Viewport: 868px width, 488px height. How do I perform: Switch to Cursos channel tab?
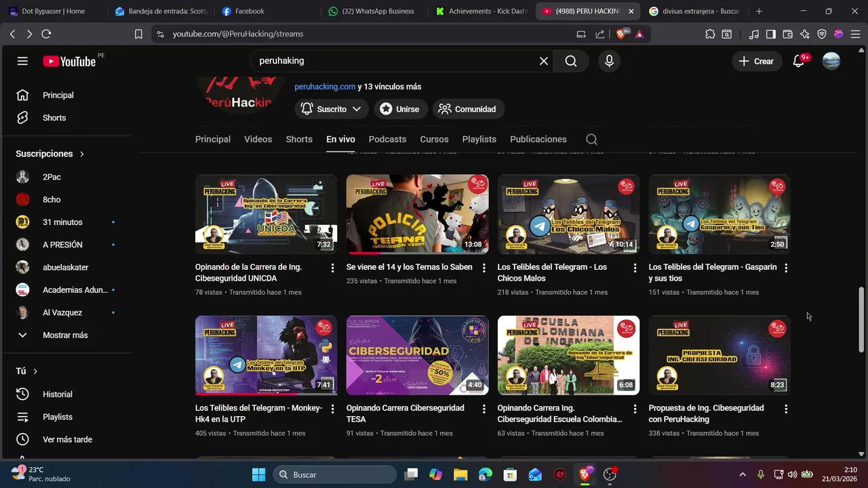[x=434, y=139]
